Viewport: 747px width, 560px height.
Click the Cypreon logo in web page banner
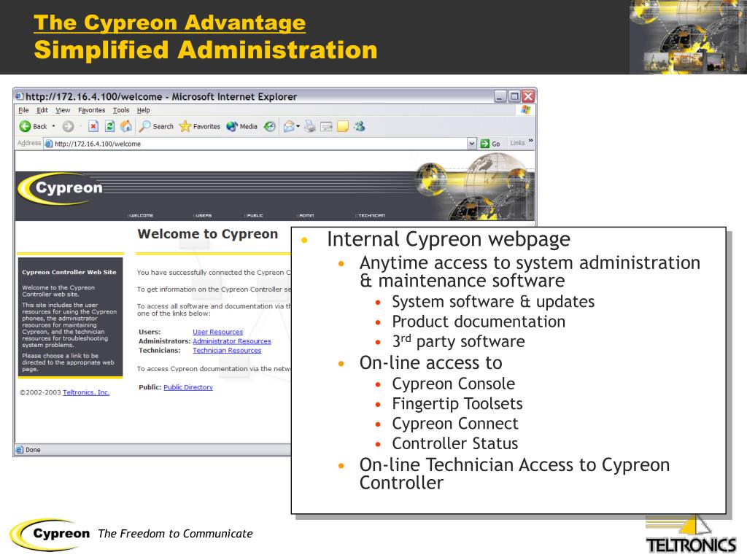point(61,189)
